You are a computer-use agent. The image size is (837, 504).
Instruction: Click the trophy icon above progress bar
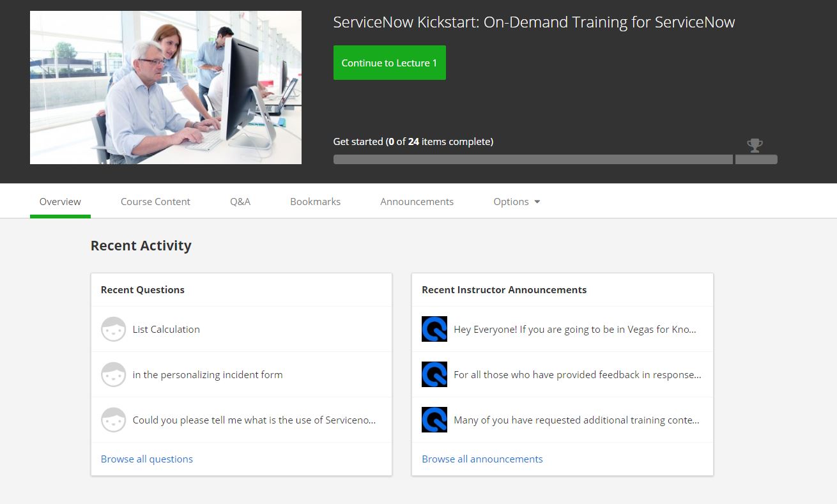(755, 145)
